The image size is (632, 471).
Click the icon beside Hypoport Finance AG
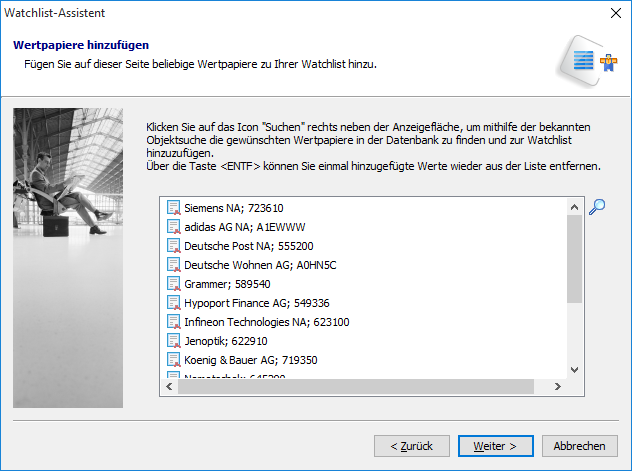(174, 303)
